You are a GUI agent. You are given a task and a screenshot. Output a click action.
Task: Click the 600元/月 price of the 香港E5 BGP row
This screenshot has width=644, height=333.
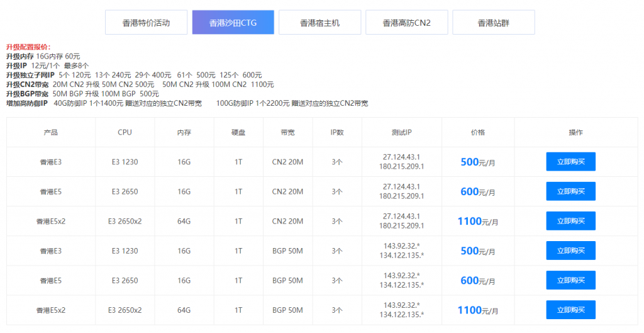coord(478,280)
